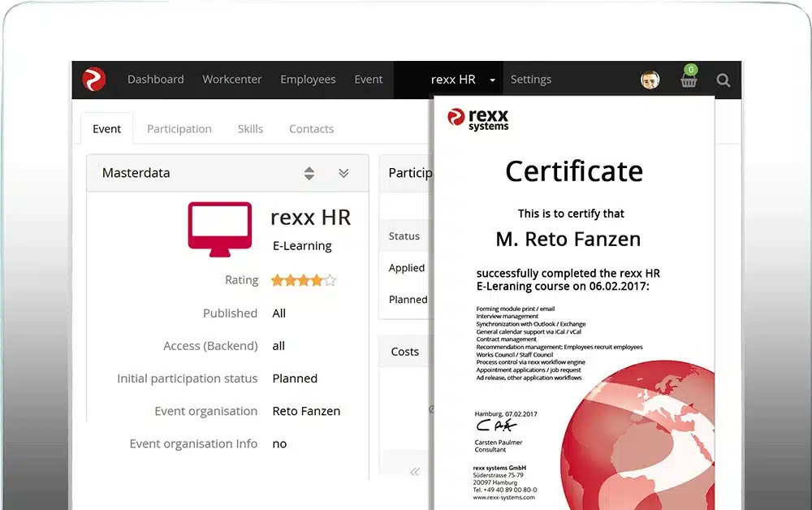The width and height of the screenshot is (812, 510).
Task: Open the Contacts tab
Action: pyautogui.click(x=311, y=128)
